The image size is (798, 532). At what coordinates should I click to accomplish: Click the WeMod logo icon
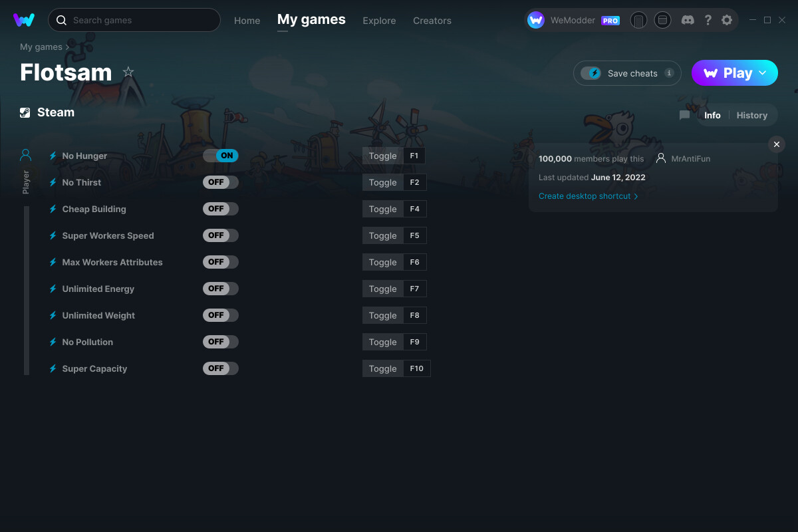[x=24, y=20]
